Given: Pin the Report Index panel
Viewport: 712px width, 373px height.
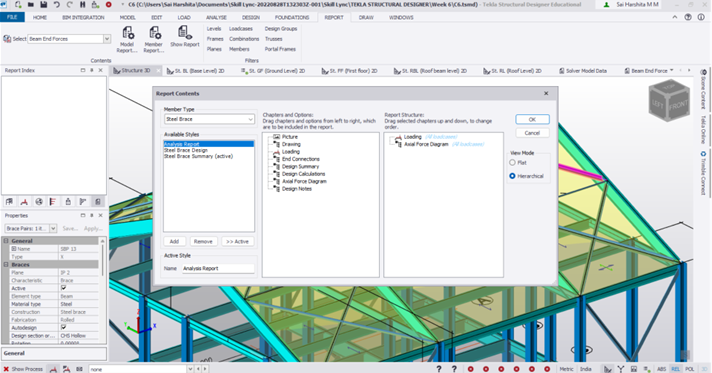Looking at the screenshot, I should pos(92,70).
